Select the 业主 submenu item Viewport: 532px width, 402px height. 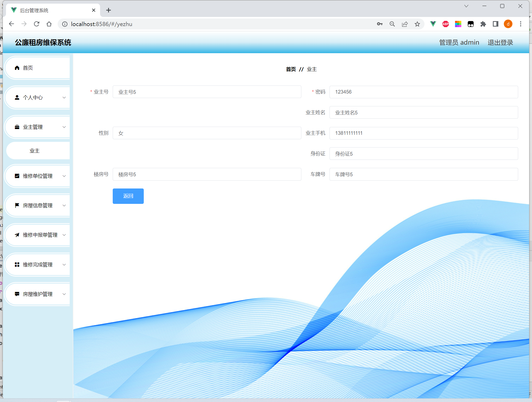tap(35, 151)
